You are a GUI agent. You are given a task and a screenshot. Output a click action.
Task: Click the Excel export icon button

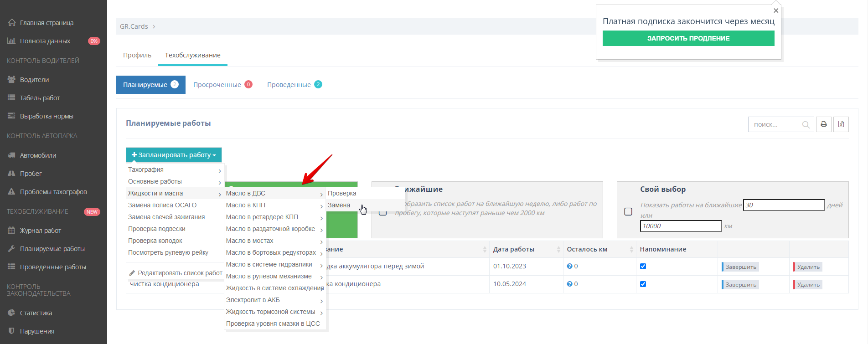(841, 124)
